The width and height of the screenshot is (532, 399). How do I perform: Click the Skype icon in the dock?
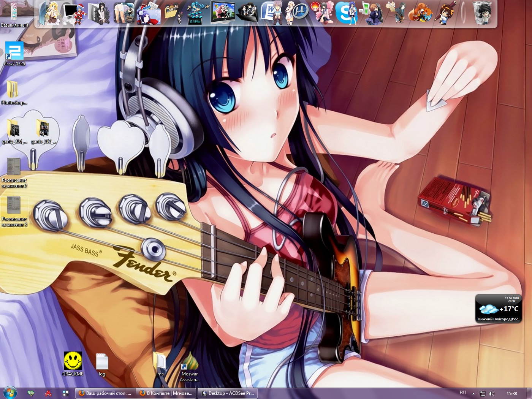coord(347,13)
